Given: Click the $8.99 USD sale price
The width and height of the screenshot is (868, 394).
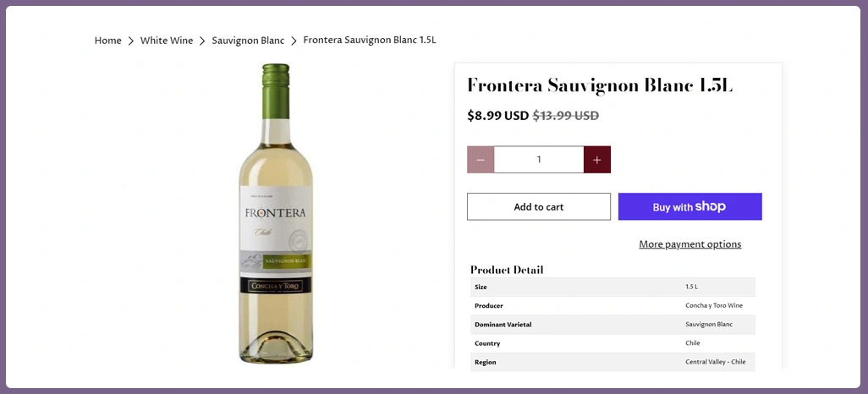Looking at the screenshot, I should click(497, 116).
